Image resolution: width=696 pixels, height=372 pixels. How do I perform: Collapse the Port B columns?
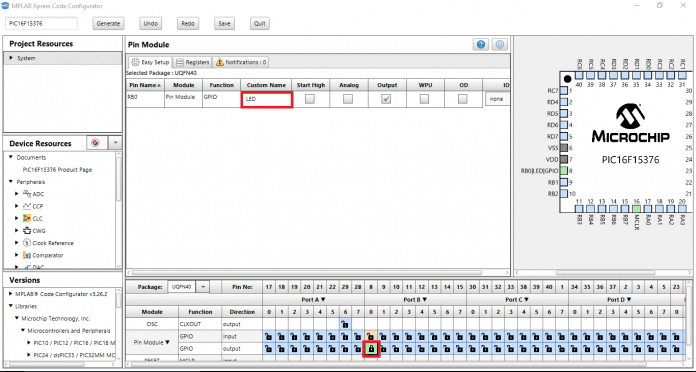tap(425, 300)
